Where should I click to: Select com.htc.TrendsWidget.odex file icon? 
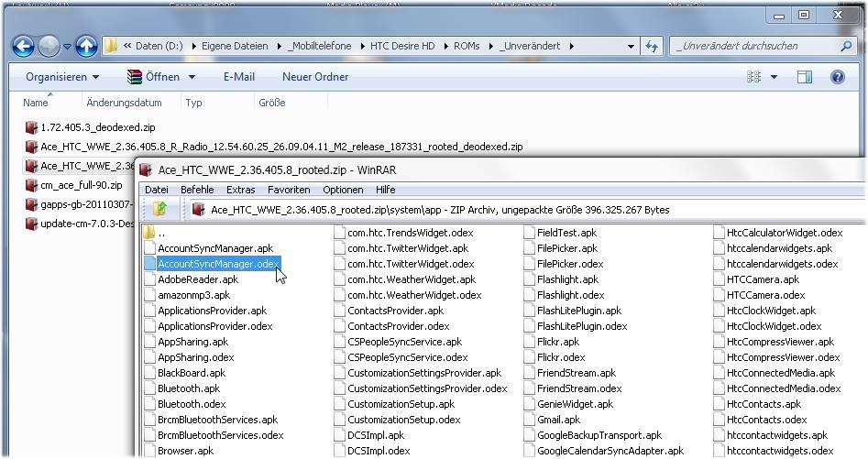click(339, 233)
